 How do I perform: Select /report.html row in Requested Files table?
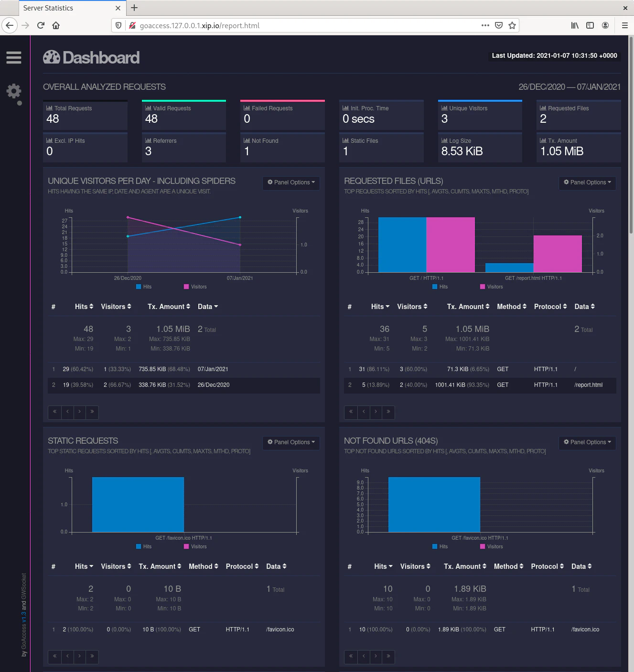pyautogui.click(x=480, y=385)
